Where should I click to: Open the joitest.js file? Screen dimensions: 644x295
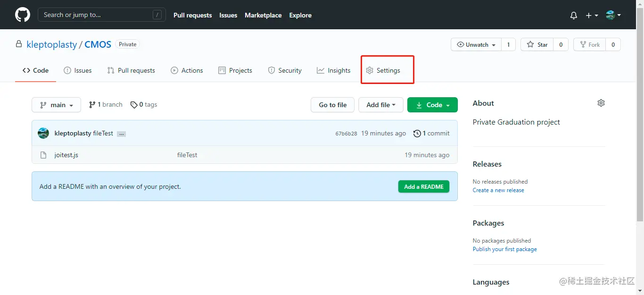coord(66,155)
